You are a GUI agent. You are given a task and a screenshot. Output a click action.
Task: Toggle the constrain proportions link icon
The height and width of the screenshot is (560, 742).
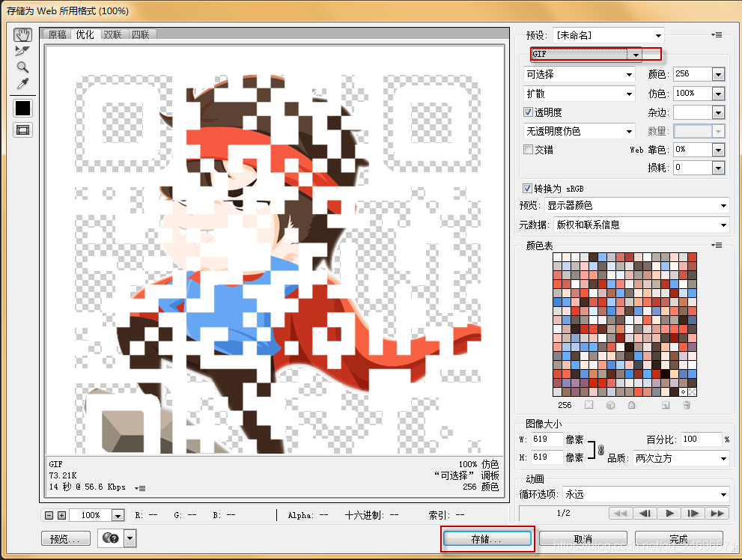(x=601, y=450)
